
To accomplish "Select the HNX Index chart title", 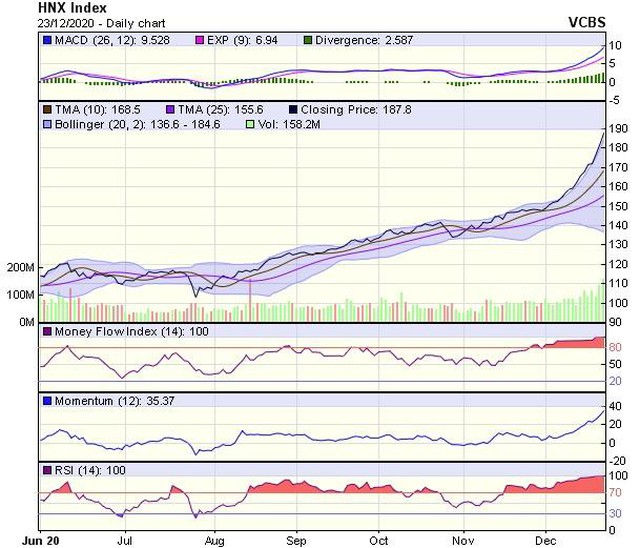I will [72, 8].
